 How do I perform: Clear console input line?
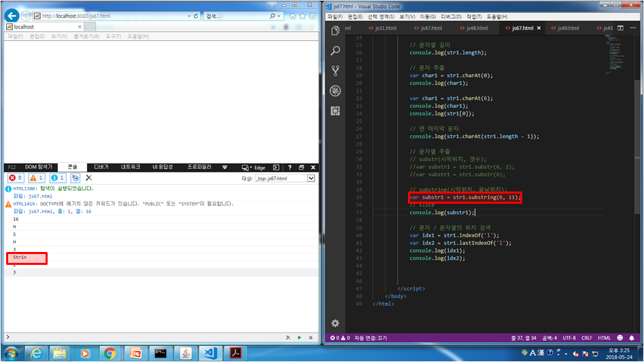click(x=288, y=338)
